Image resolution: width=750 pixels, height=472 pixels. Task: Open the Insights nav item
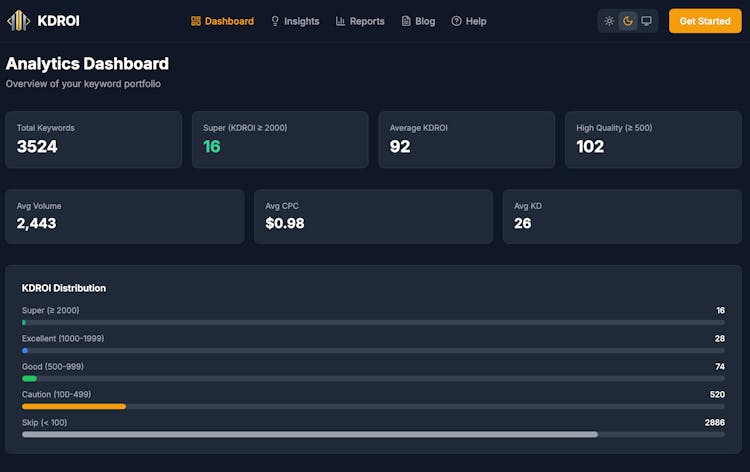pyautogui.click(x=295, y=21)
